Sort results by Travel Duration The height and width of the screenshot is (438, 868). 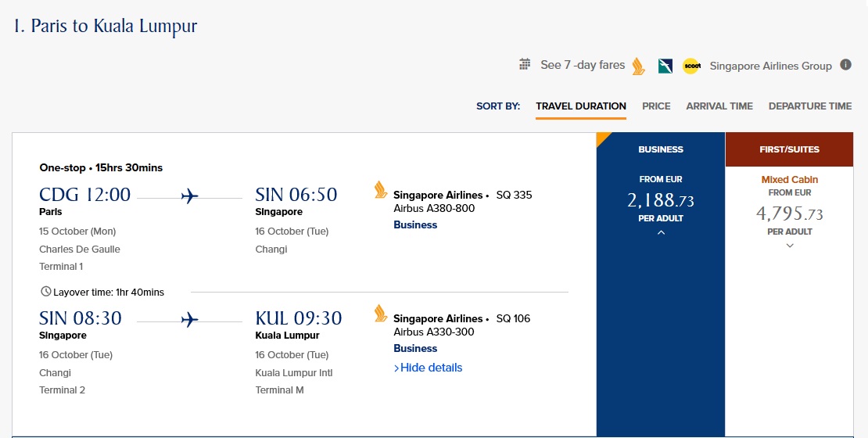pyautogui.click(x=581, y=106)
